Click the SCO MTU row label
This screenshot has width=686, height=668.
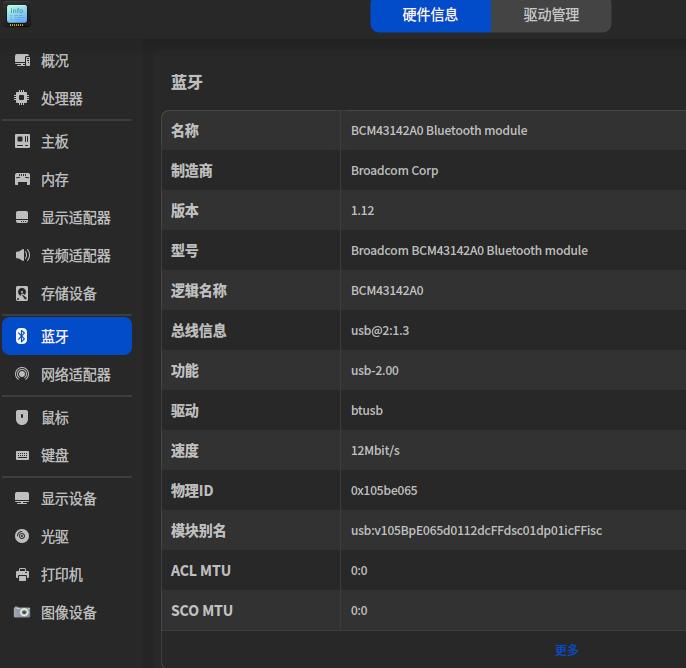pos(202,610)
